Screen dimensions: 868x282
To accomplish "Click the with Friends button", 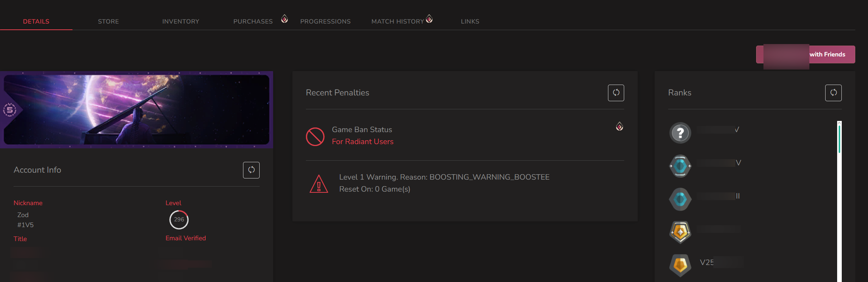I will [x=806, y=54].
